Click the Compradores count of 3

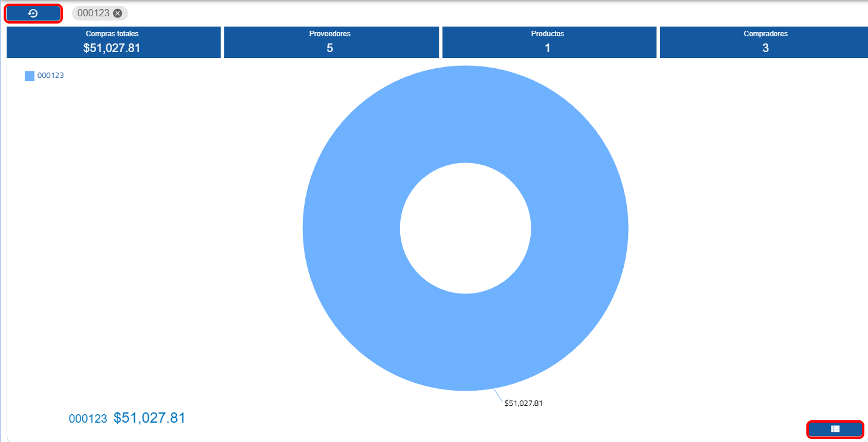[x=765, y=48]
